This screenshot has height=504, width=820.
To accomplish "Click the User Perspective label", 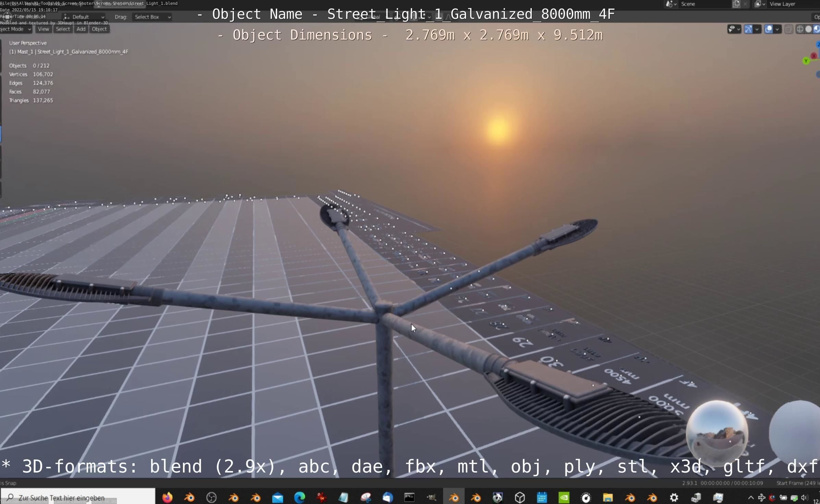I will [x=28, y=43].
